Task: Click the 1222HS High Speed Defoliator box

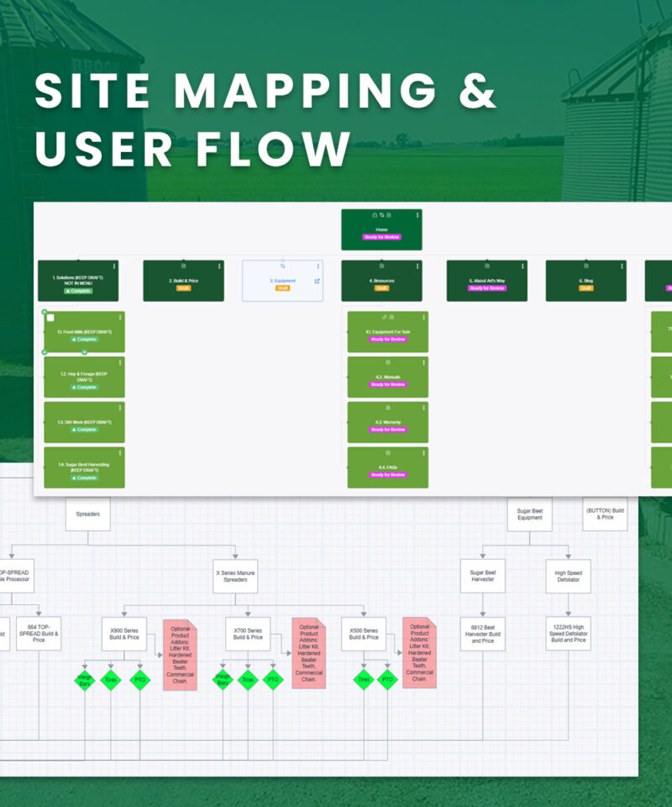Action: click(568, 635)
